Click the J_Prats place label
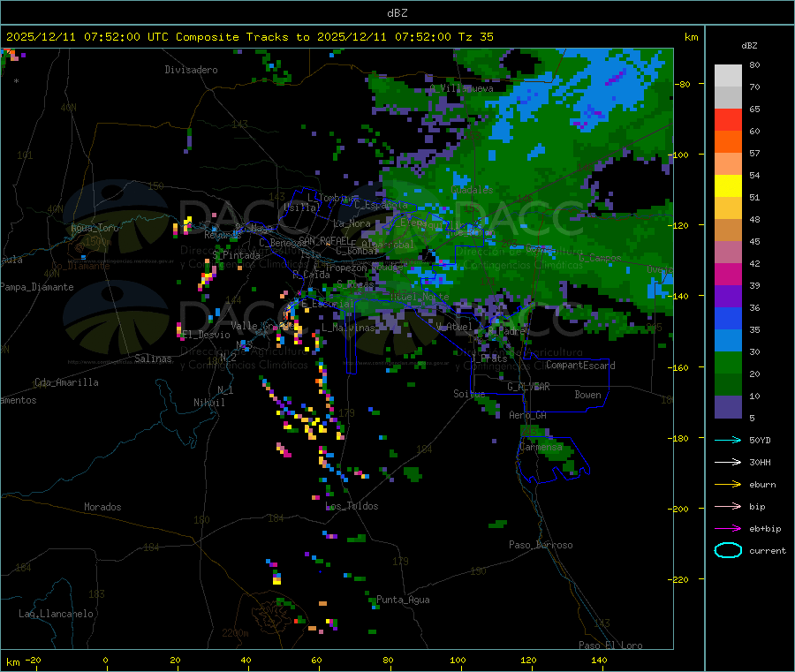Screen dimensions: 795x672 point(488,358)
